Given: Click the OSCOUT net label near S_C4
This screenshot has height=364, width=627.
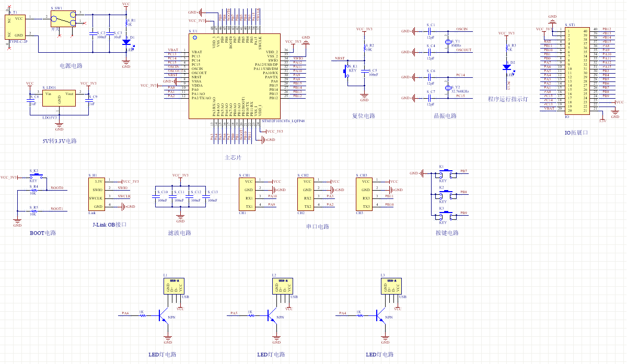Looking at the screenshot, I should (463, 50).
